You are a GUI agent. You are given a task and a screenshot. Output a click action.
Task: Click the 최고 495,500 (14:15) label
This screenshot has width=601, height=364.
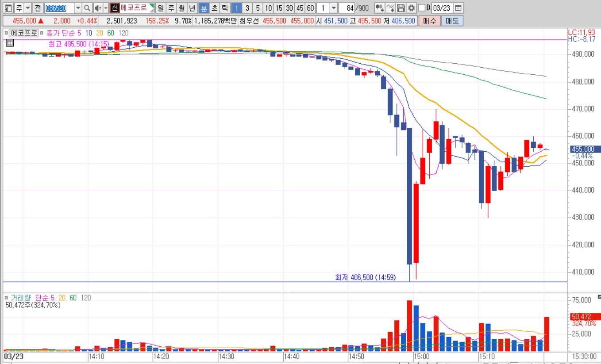click(79, 44)
